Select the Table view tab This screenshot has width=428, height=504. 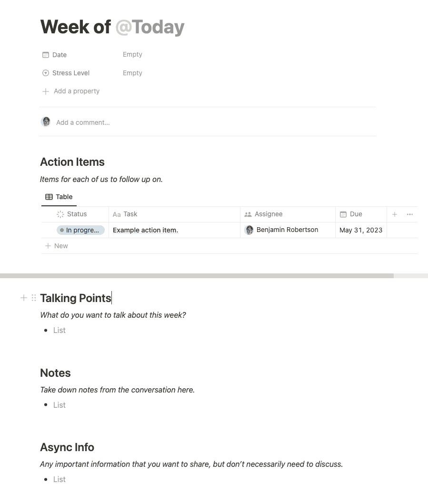click(59, 197)
